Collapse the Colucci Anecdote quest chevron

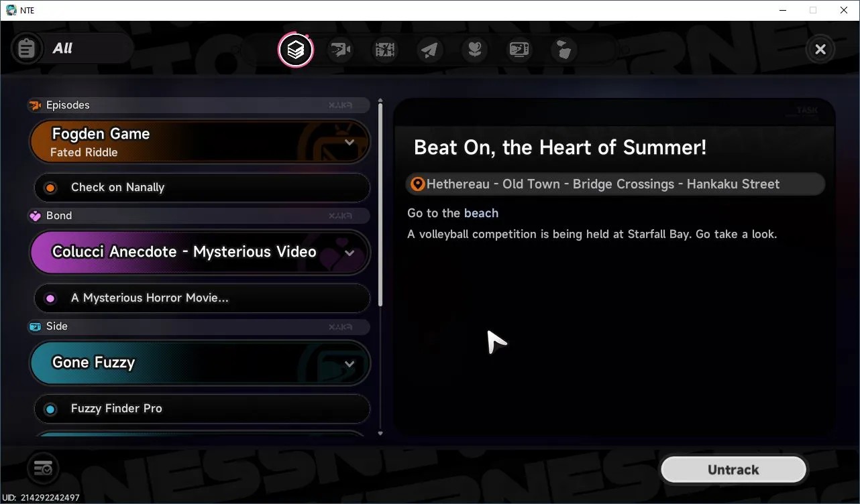click(x=350, y=253)
